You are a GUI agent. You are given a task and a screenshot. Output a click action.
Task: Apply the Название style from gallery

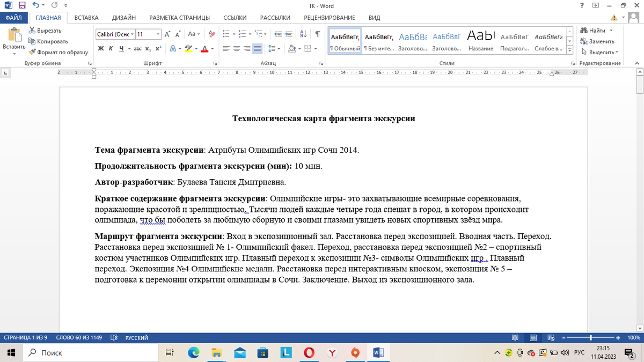coord(480,41)
